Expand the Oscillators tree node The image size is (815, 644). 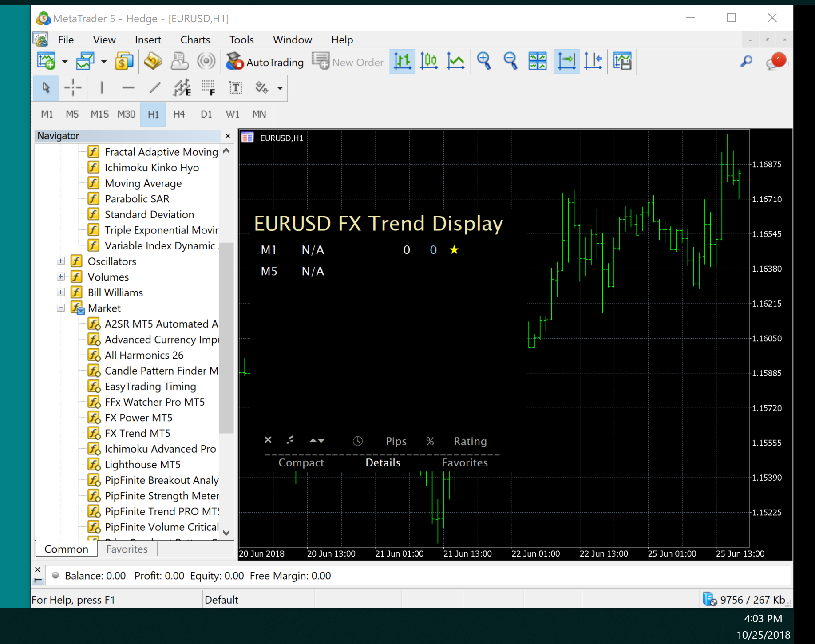(x=61, y=261)
